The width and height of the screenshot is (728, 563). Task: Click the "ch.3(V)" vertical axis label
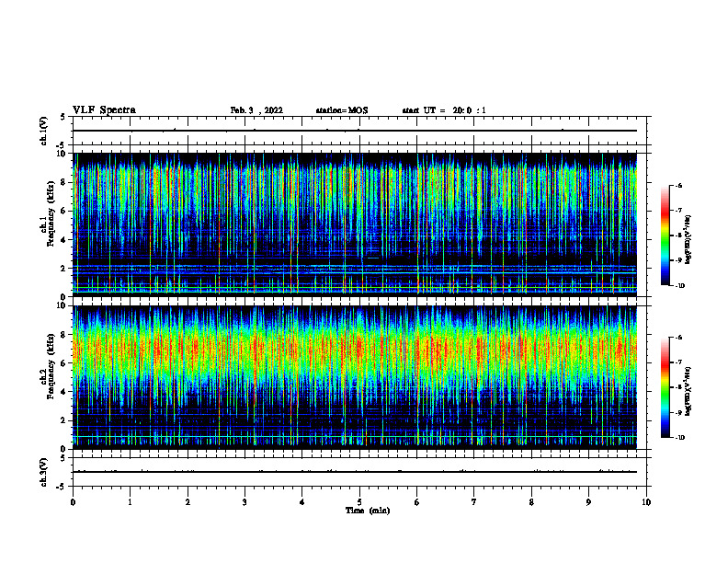pyautogui.click(x=43, y=472)
